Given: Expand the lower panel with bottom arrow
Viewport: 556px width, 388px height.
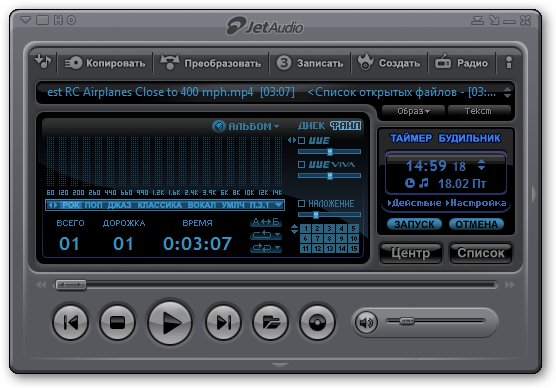Looking at the screenshot, I should click(279, 364).
